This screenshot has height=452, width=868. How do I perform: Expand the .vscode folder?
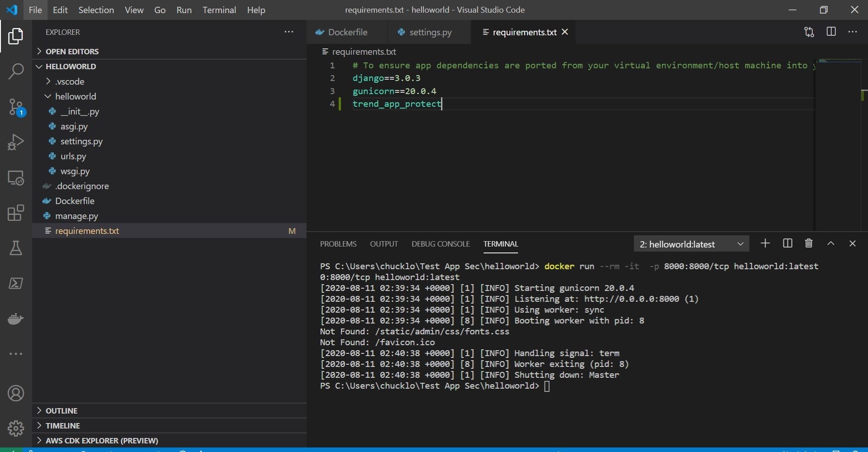coord(169,81)
